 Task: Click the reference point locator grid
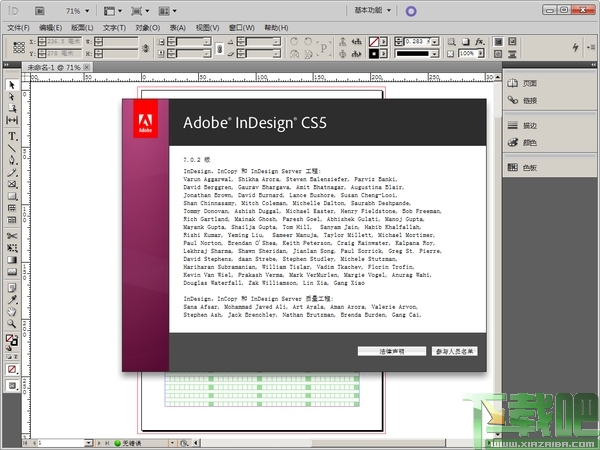coord(19,47)
